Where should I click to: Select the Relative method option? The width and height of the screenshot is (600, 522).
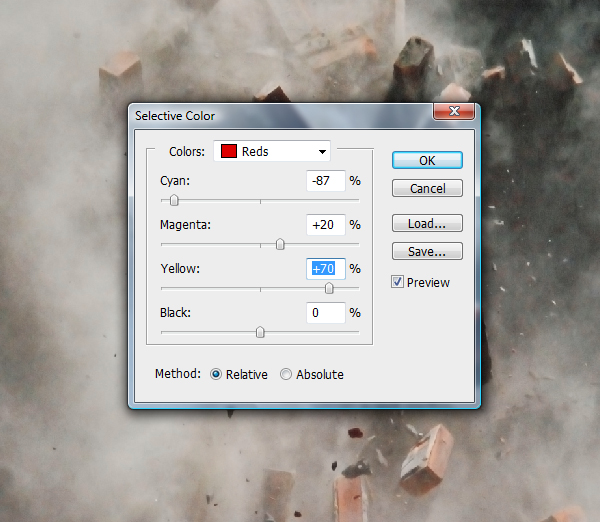(216, 374)
